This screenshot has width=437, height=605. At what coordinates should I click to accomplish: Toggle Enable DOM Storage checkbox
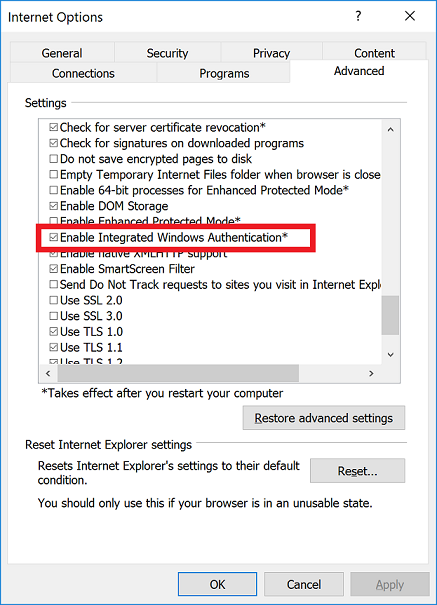coord(54,206)
